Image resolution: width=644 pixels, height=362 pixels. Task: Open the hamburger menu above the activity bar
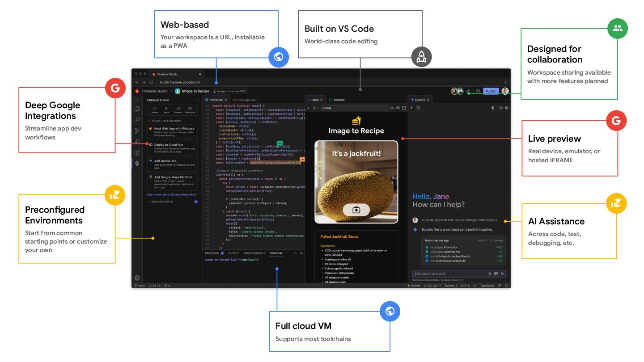click(x=137, y=100)
